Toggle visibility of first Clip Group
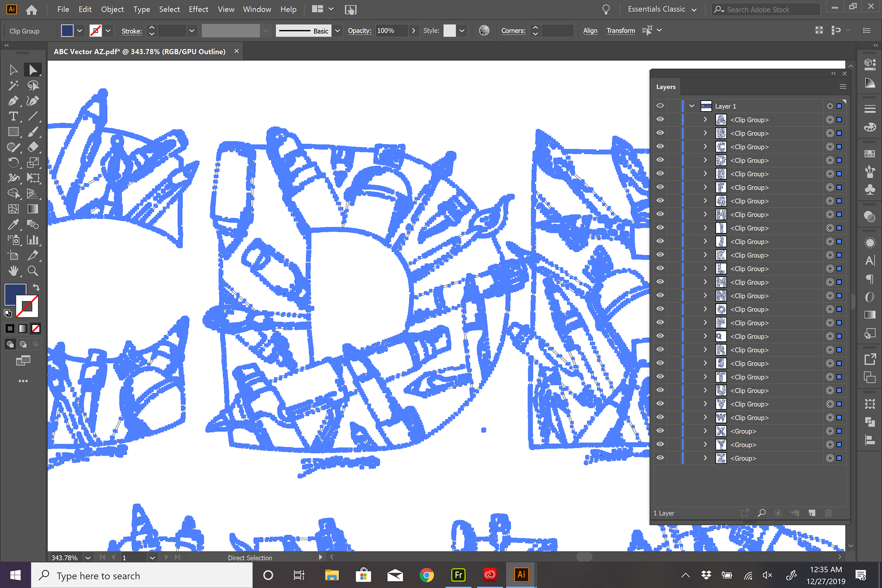 (x=660, y=119)
